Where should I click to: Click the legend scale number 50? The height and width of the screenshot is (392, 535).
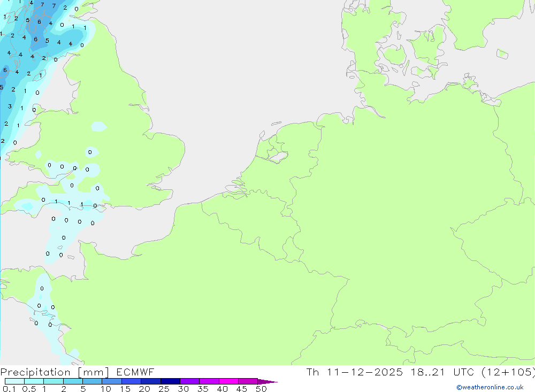tap(261, 389)
